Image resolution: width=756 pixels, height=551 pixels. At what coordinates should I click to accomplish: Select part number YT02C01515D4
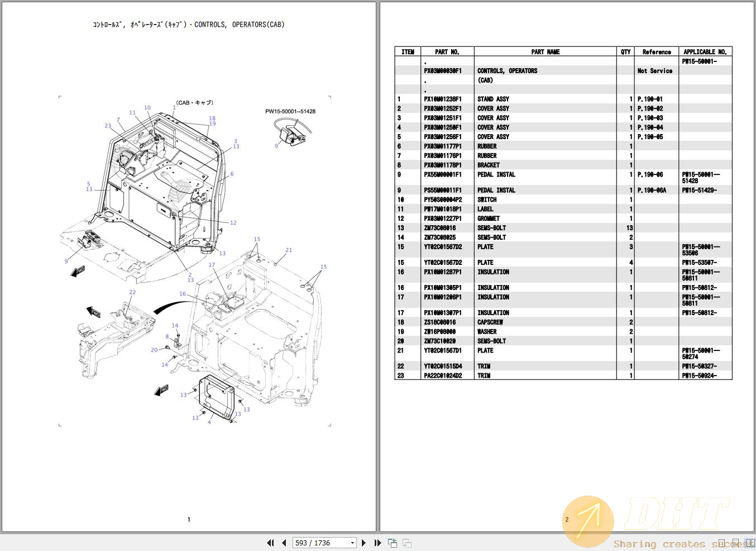pos(443,367)
